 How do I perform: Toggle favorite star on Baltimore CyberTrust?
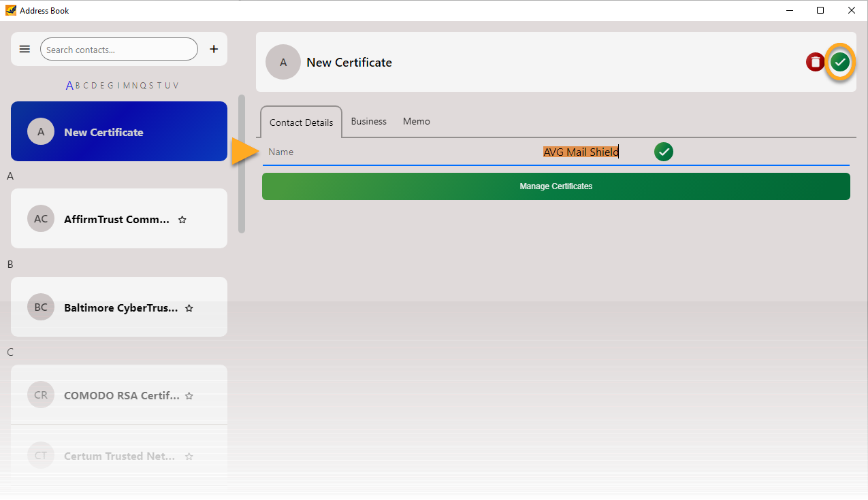pos(189,308)
